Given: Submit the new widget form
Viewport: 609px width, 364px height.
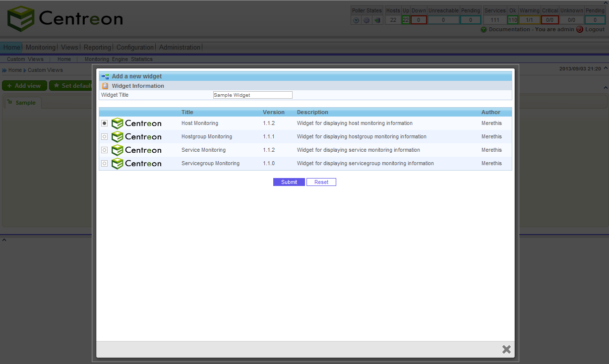Looking at the screenshot, I should (289, 182).
